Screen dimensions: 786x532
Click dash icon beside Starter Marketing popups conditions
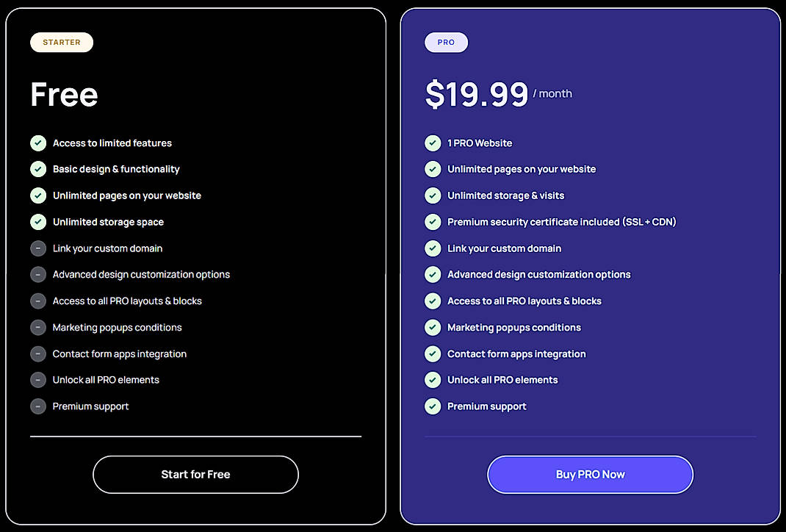tap(38, 327)
